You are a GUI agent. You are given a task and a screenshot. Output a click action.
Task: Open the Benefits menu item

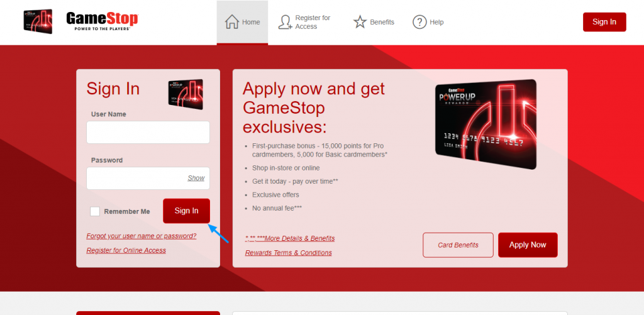[x=374, y=22]
